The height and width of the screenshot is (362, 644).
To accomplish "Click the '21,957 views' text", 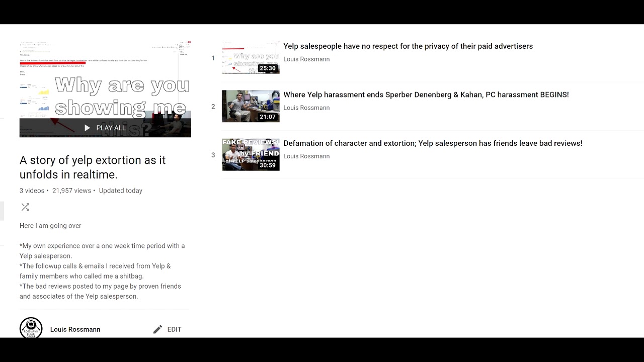I will 71,191.
